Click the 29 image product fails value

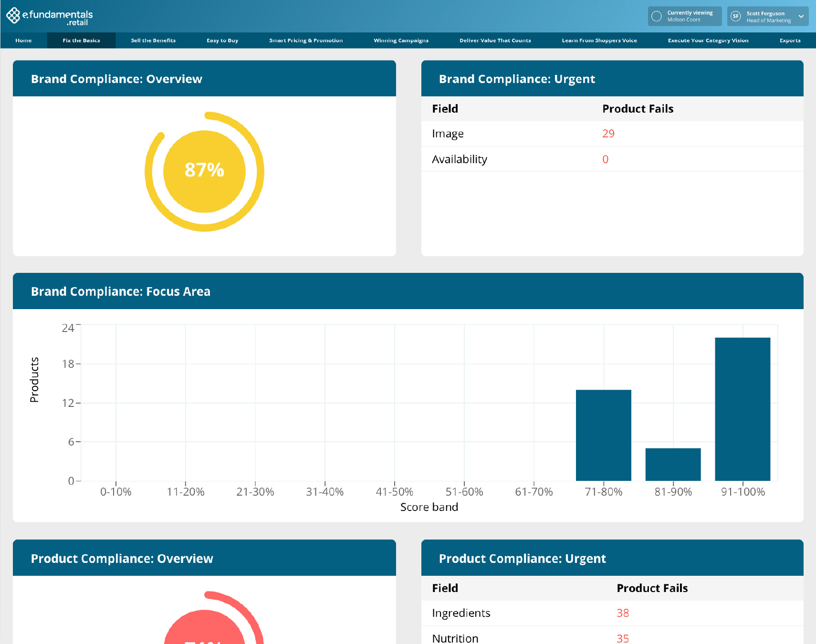(608, 134)
